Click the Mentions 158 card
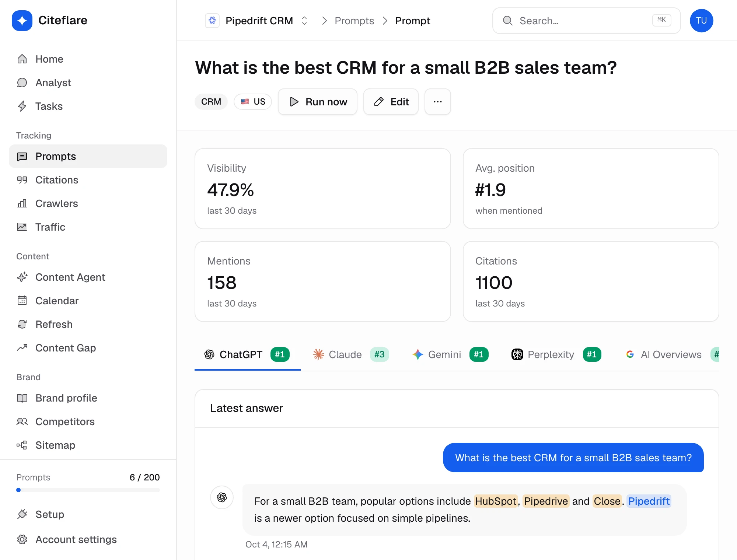This screenshot has width=737, height=560. click(x=323, y=281)
